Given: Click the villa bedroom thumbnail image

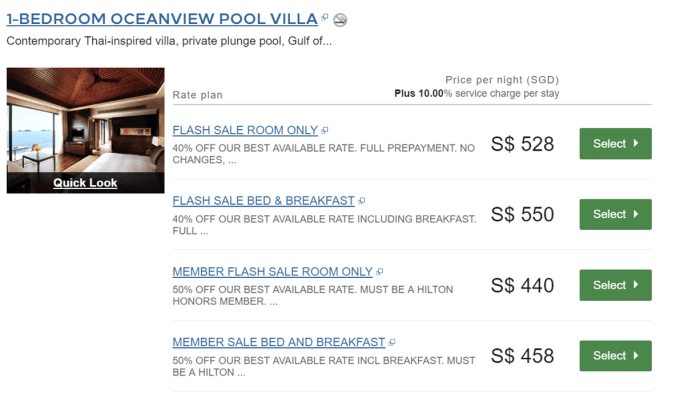Looking at the screenshot, I should (85, 120).
